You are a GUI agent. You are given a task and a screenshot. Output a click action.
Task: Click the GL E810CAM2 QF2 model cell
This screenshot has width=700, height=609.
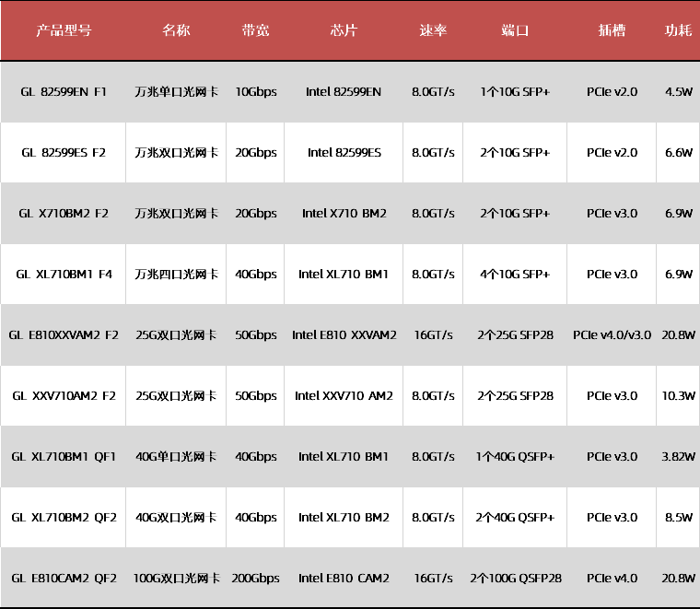pos(64,579)
